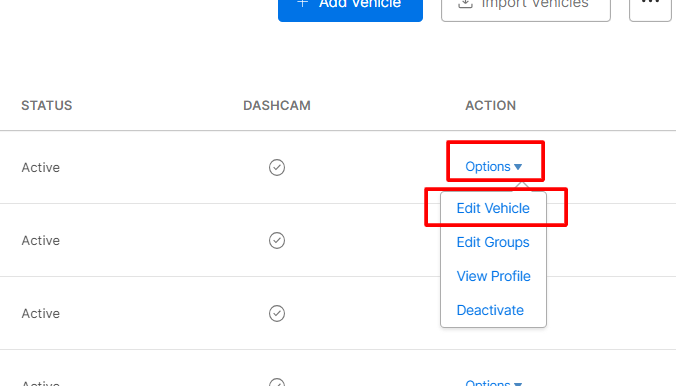Screen dimensions: 676x386
Task: Open the three-dots more menu button
Action: (x=651, y=8)
